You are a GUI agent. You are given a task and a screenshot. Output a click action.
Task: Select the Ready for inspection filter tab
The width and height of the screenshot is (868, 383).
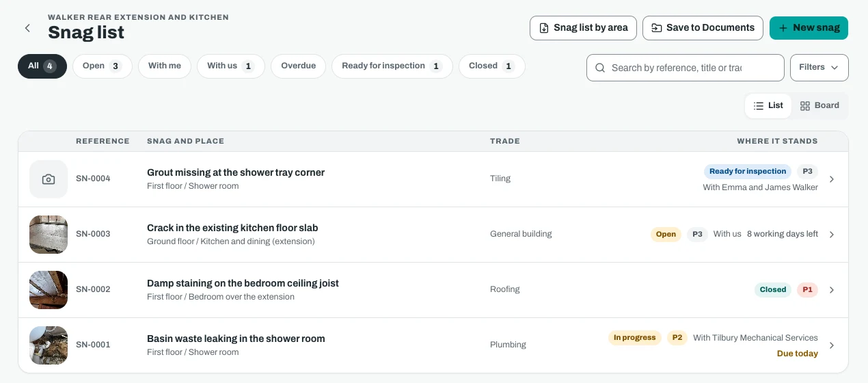point(392,66)
